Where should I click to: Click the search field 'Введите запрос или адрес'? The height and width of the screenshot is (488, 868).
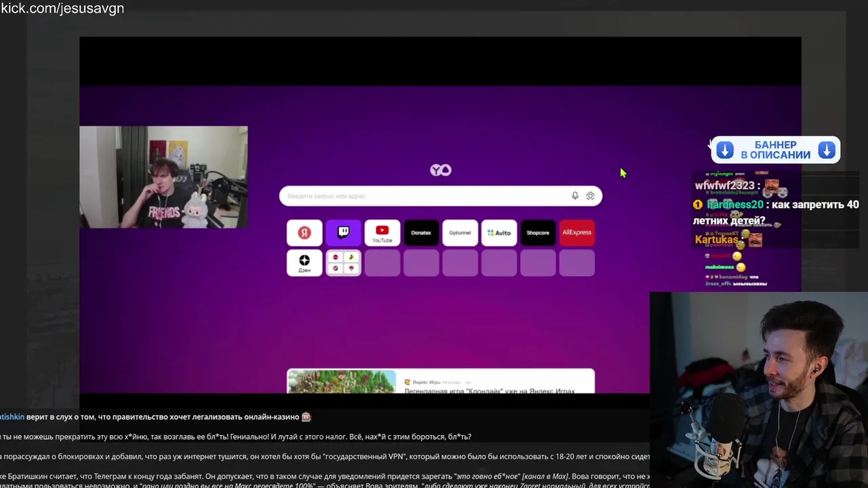(x=441, y=196)
